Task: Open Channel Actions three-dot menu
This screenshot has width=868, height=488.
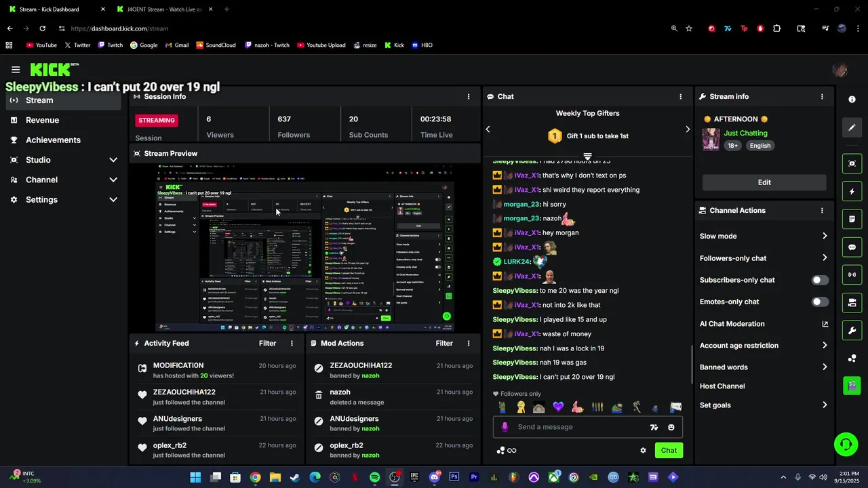Action: pyautogui.click(x=823, y=210)
